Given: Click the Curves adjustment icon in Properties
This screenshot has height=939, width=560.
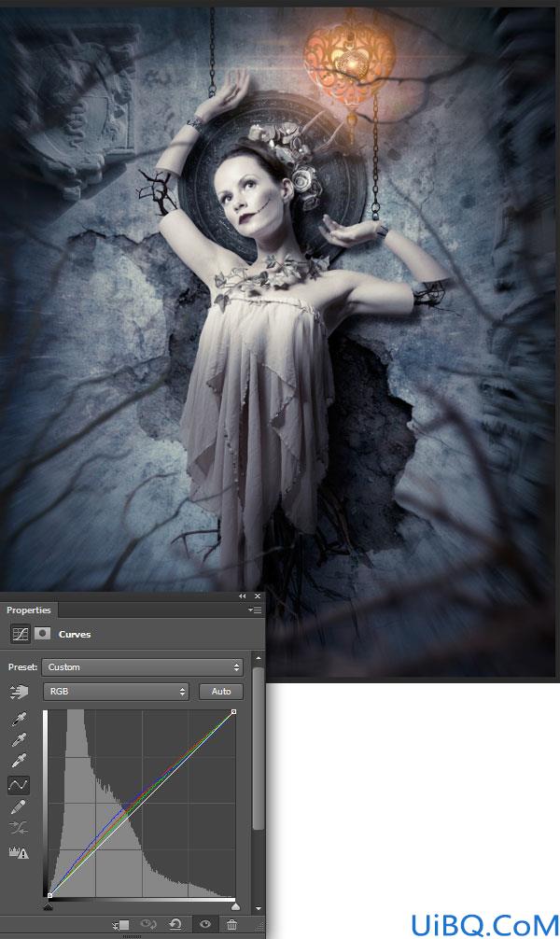Looking at the screenshot, I should 21,634.
